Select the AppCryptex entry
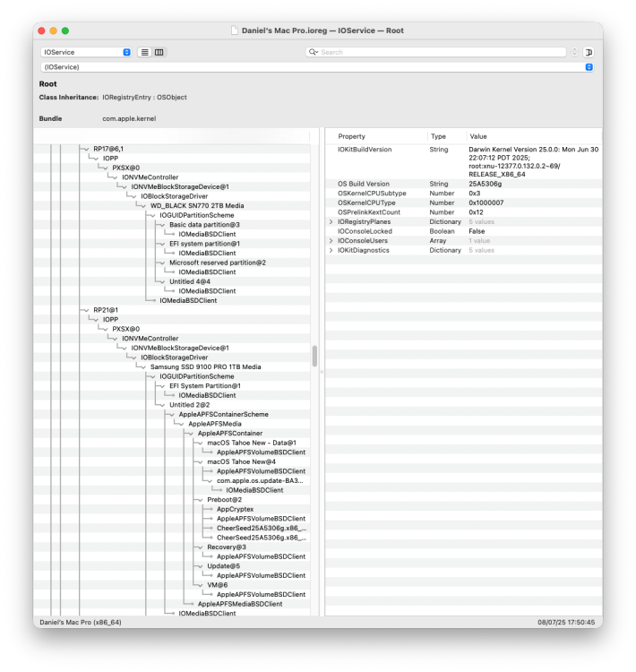The width and height of the screenshot is (636, 672). point(236,510)
